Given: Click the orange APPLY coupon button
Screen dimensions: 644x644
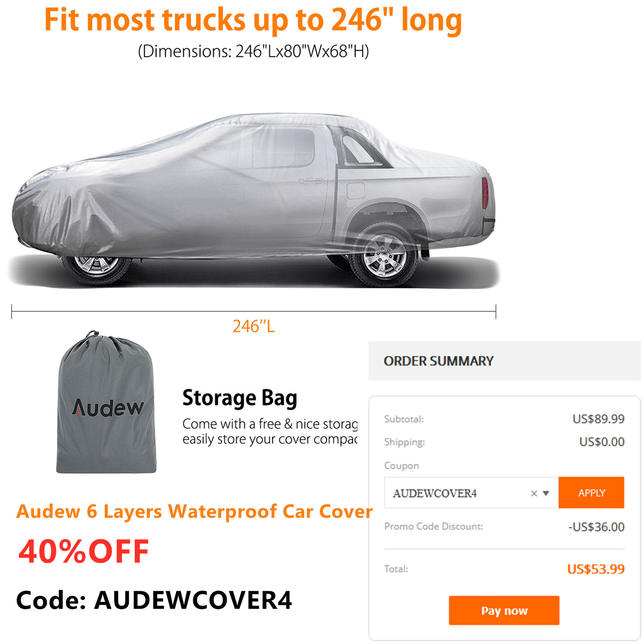Looking at the screenshot, I should [x=591, y=492].
